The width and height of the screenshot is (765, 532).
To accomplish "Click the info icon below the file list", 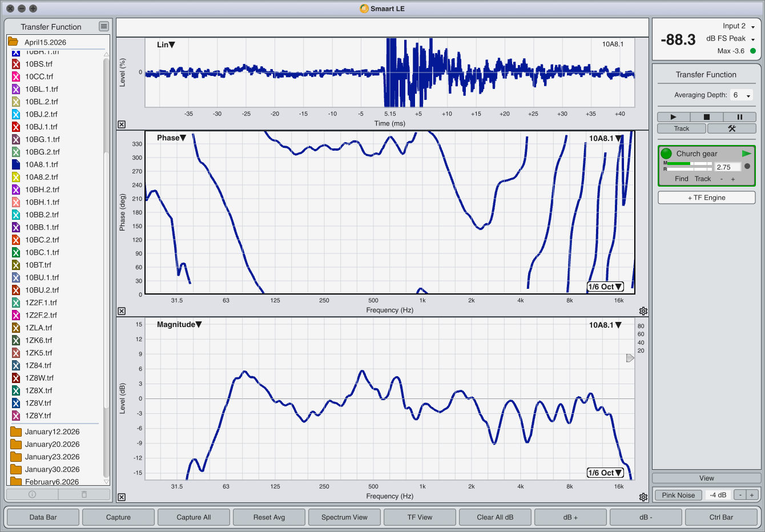I will 33,494.
